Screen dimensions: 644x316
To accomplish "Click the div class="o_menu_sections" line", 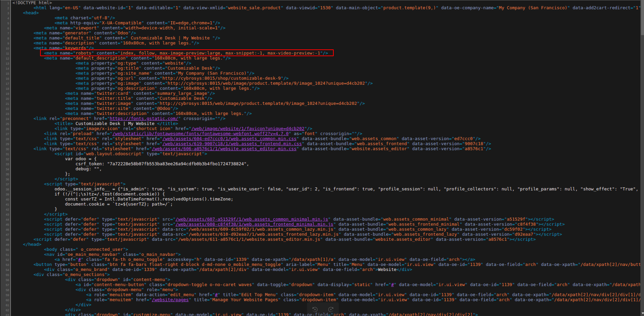I will tap(71, 275).
